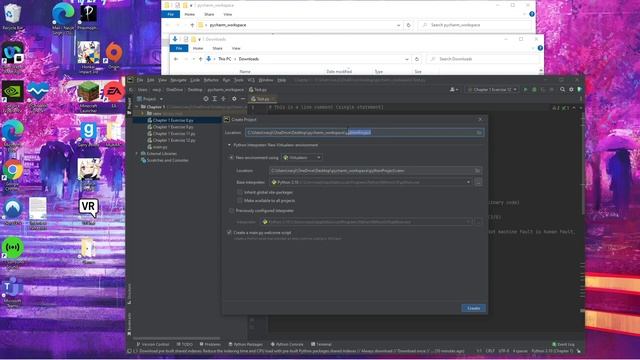Open Recycle Bin desktop icon

[x=13, y=16]
